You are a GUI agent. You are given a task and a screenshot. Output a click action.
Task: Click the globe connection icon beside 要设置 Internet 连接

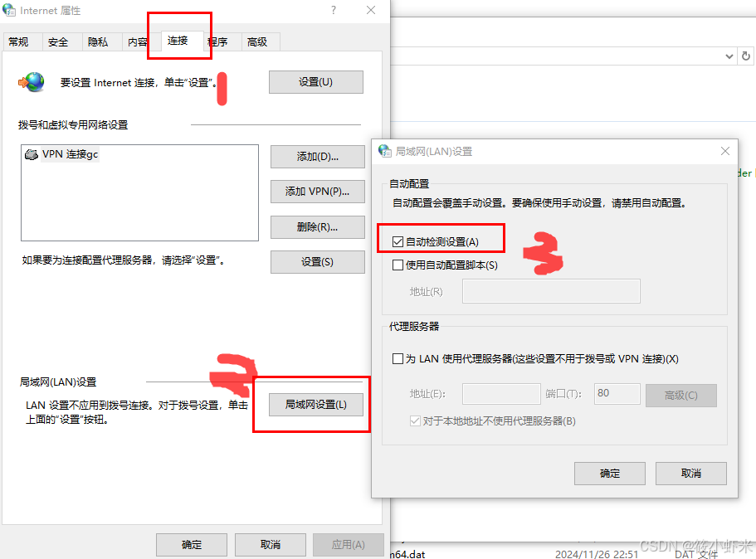pos(32,82)
